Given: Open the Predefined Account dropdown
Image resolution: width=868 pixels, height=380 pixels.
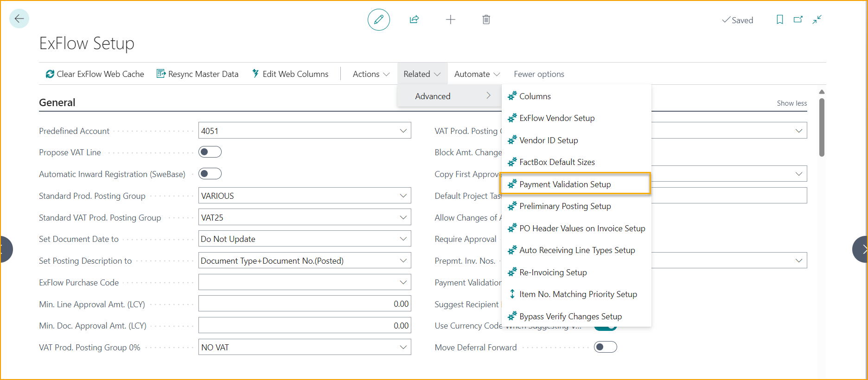Looking at the screenshot, I should click(403, 131).
